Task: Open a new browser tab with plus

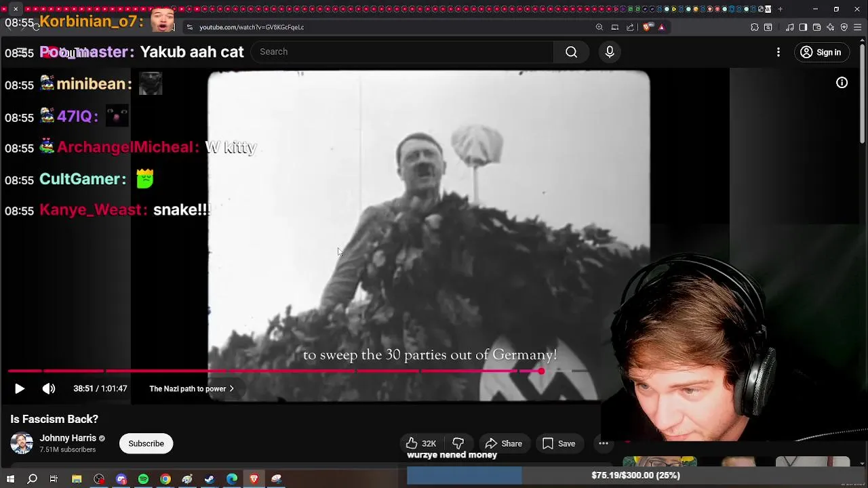Action: 780,9
